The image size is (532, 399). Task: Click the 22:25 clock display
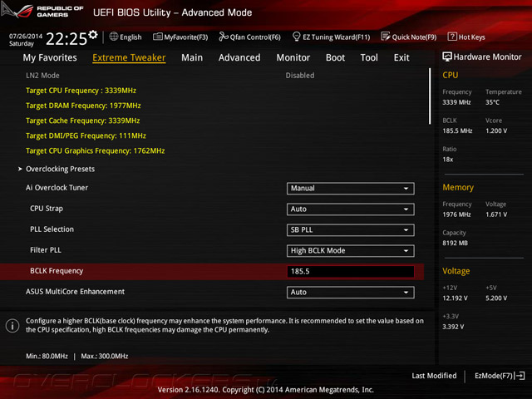[66, 39]
